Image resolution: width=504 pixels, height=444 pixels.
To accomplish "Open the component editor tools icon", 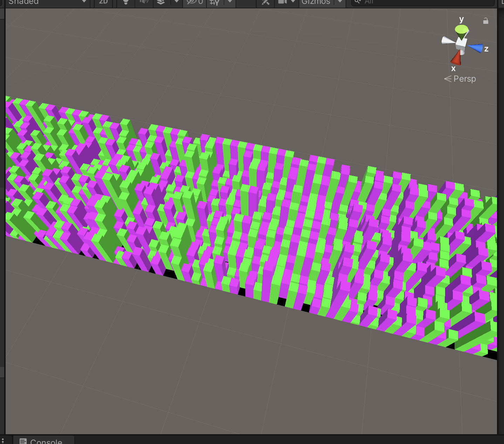I will [x=265, y=2].
